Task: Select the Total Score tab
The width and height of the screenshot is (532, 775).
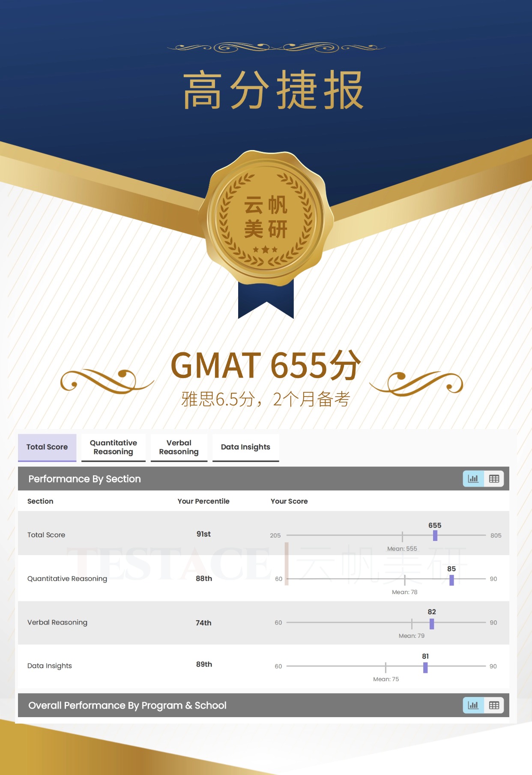Action: click(47, 448)
